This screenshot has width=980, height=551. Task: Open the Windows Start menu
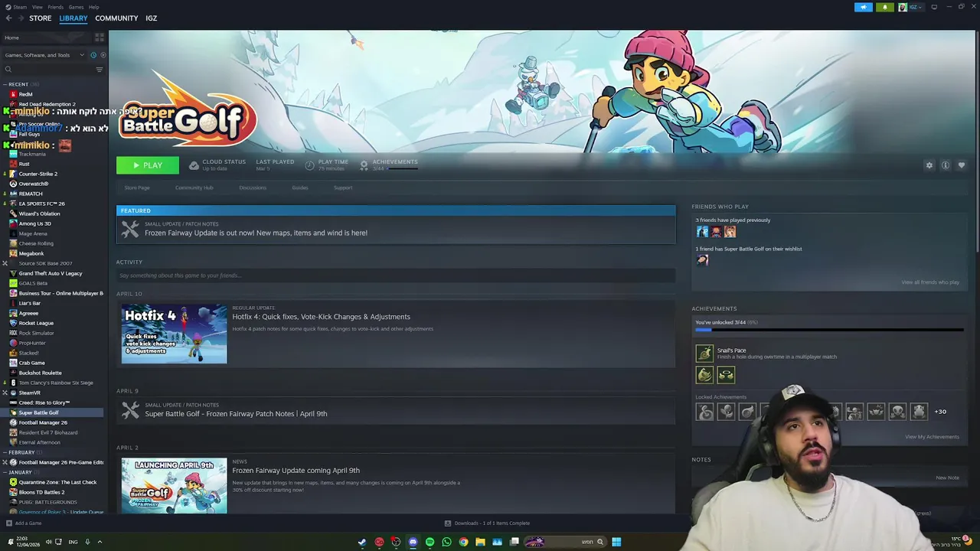(x=616, y=542)
